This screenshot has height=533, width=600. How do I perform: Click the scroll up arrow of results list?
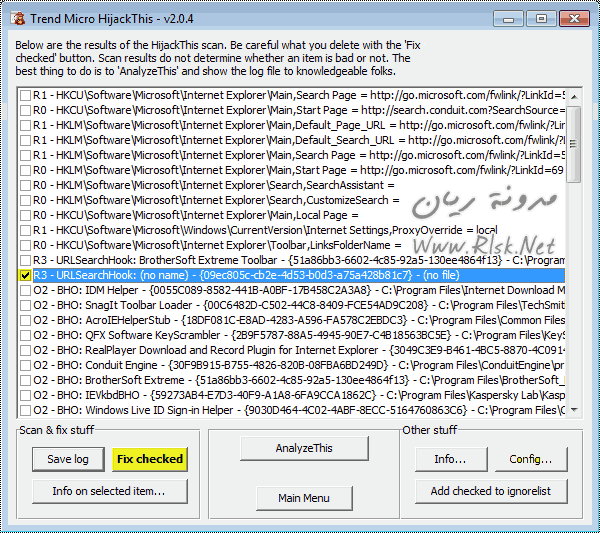pyautogui.click(x=574, y=97)
